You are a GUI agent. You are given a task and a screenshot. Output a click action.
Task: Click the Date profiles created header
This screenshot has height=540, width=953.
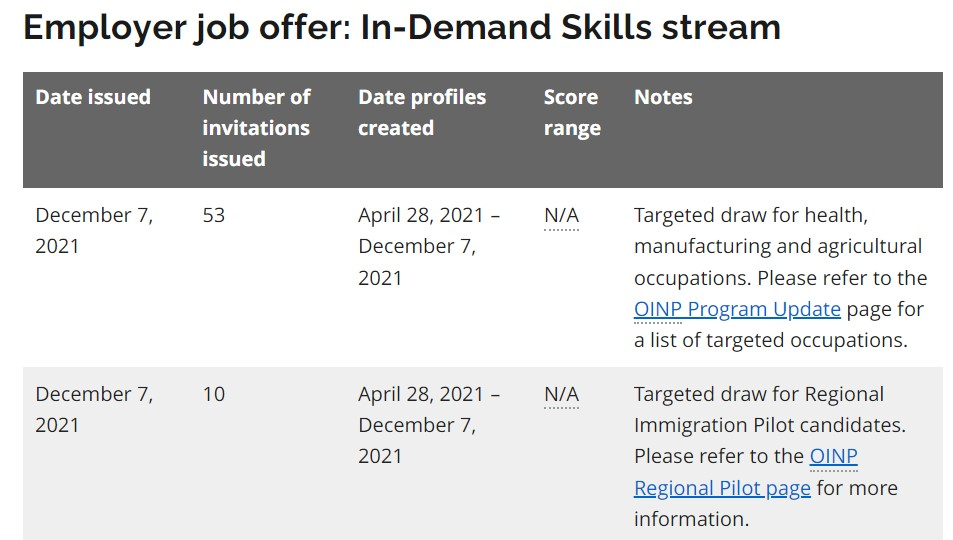coord(422,112)
